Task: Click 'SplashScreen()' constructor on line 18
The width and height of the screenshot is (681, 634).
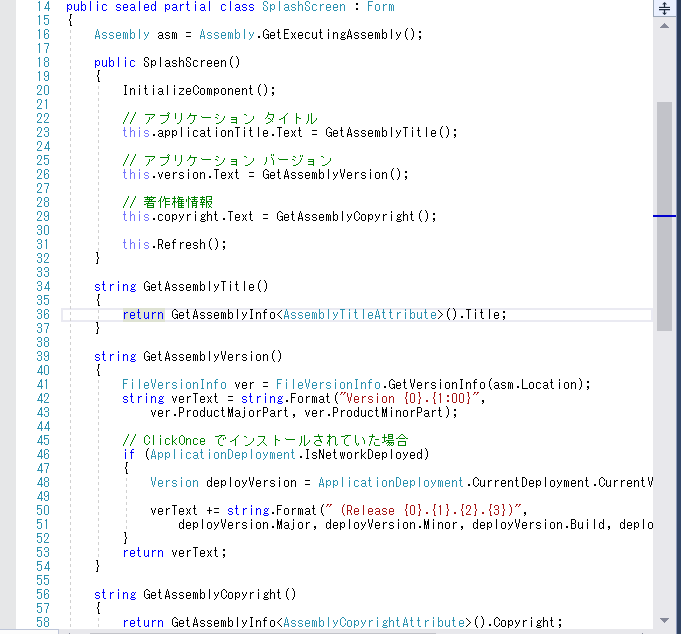Action: 192,63
